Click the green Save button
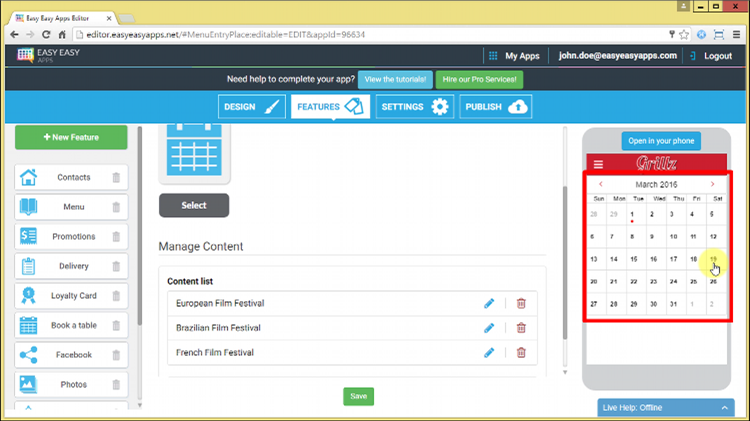The height and width of the screenshot is (421, 750). click(358, 396)
